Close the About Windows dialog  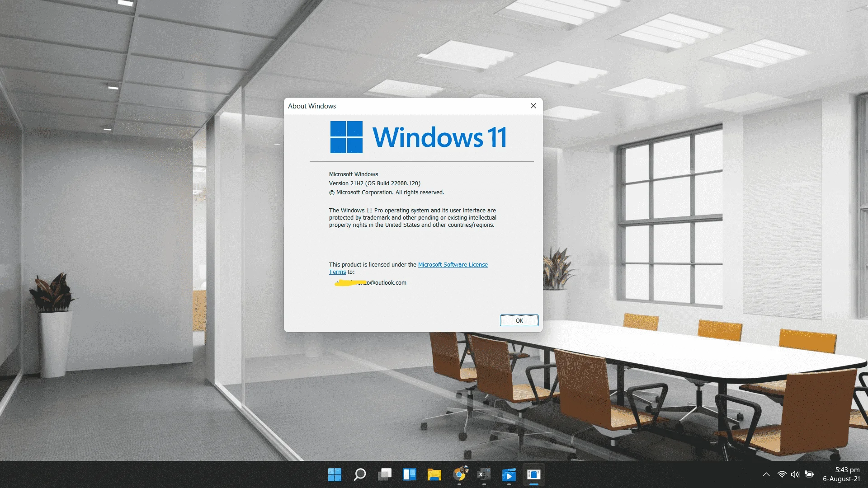coord(533,106)
